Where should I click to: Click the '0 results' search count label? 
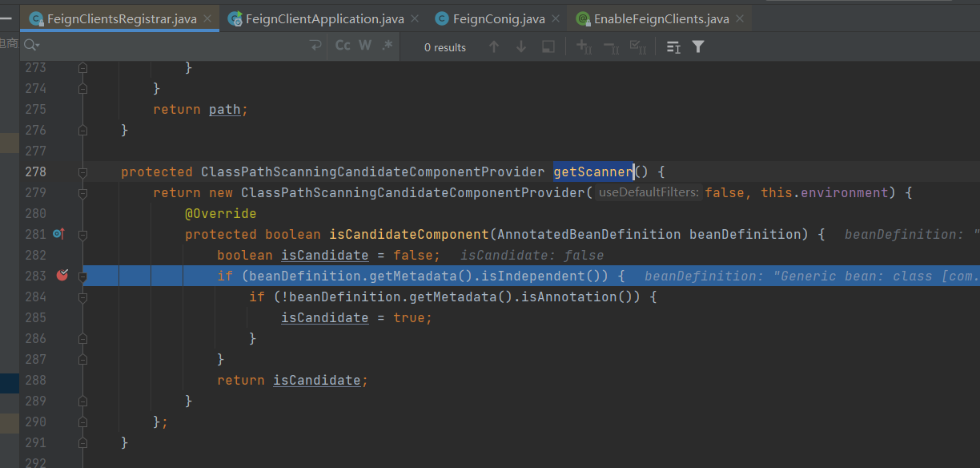(x=445, y=47)
